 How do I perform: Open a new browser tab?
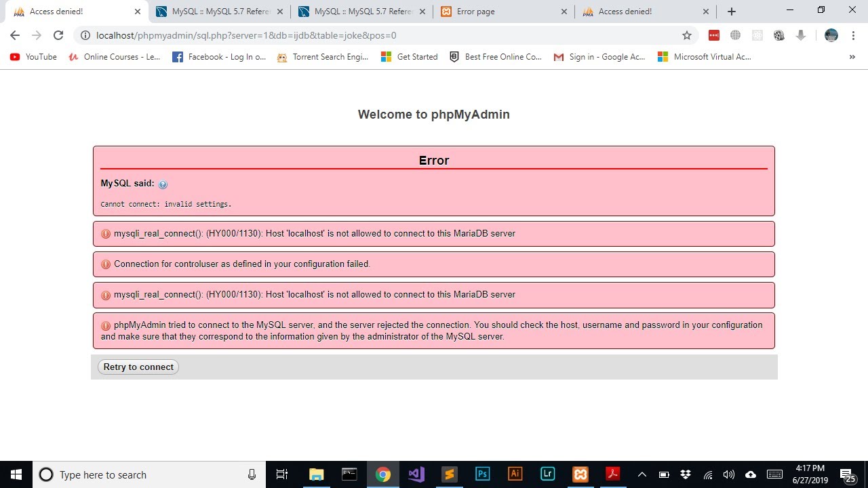coord(731,12)
